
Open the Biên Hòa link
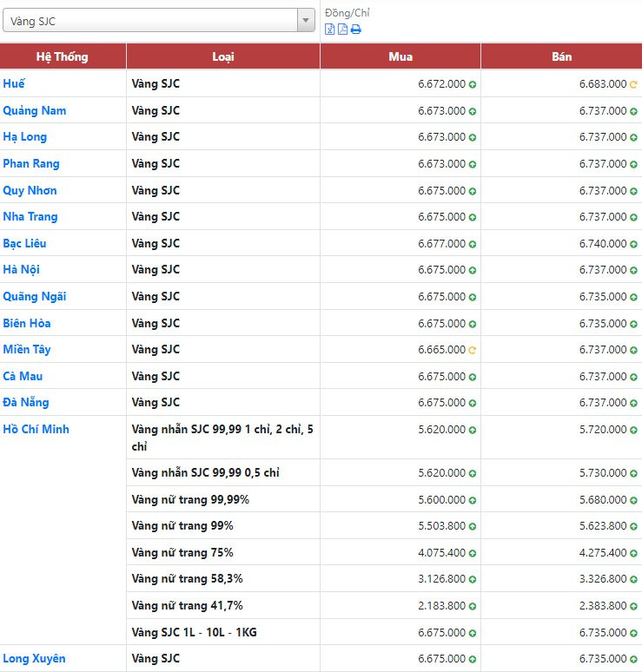point(27,323)
